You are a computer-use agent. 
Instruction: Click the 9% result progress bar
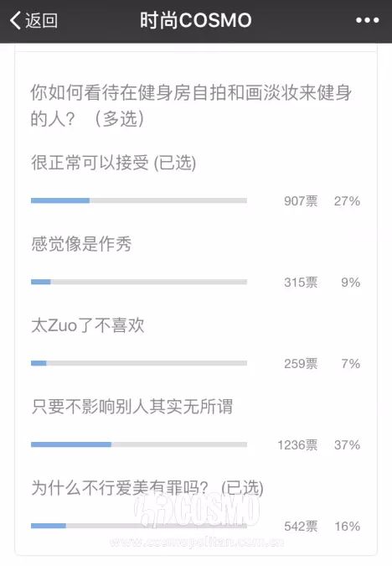coord(139,282)
